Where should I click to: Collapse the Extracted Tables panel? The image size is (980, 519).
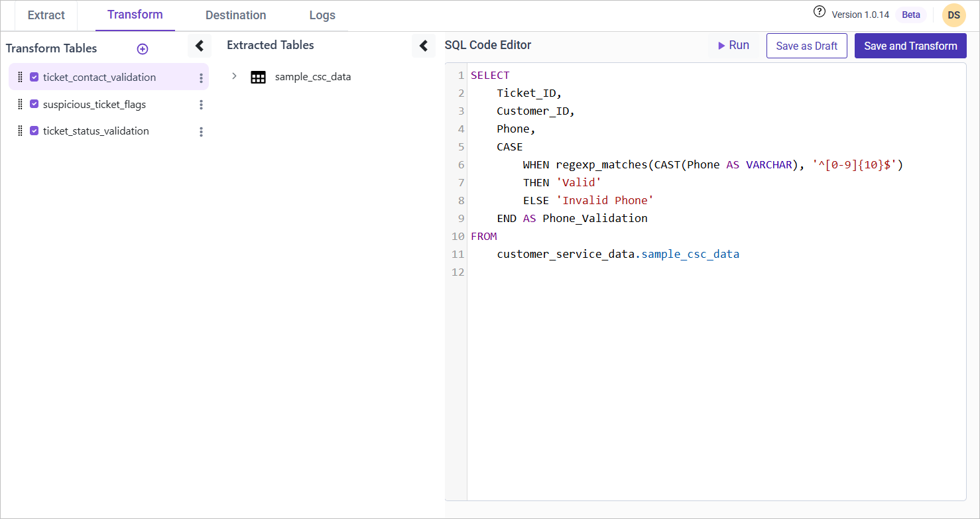tap(424, 46)
